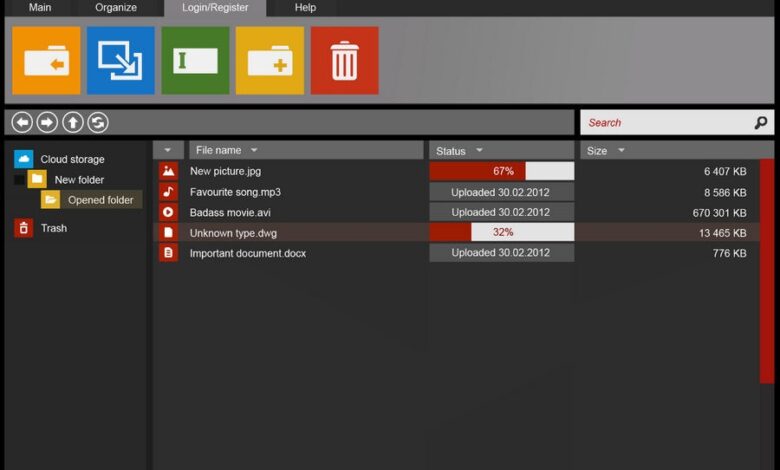Click the Cloud storage cloud icon

(x=23, y=159)
